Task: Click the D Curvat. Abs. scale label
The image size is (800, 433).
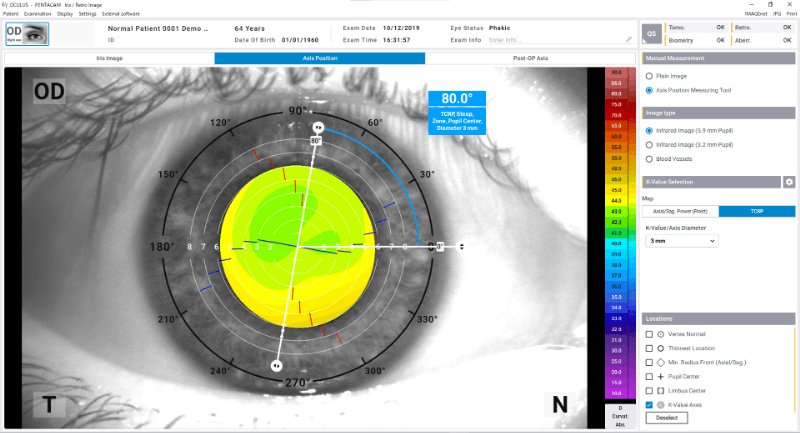Action: click(620, 416)
